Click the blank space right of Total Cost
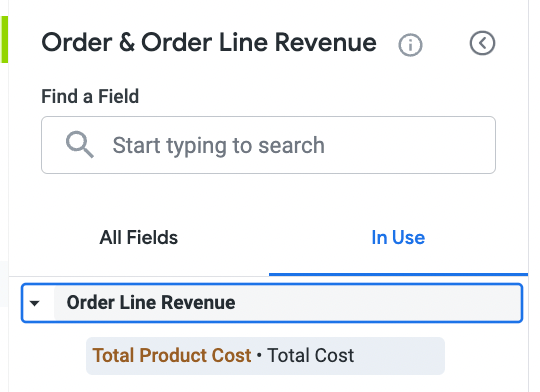Image resolution: width=540 pixels, height=392 pixels. click(x=399, y=355)
